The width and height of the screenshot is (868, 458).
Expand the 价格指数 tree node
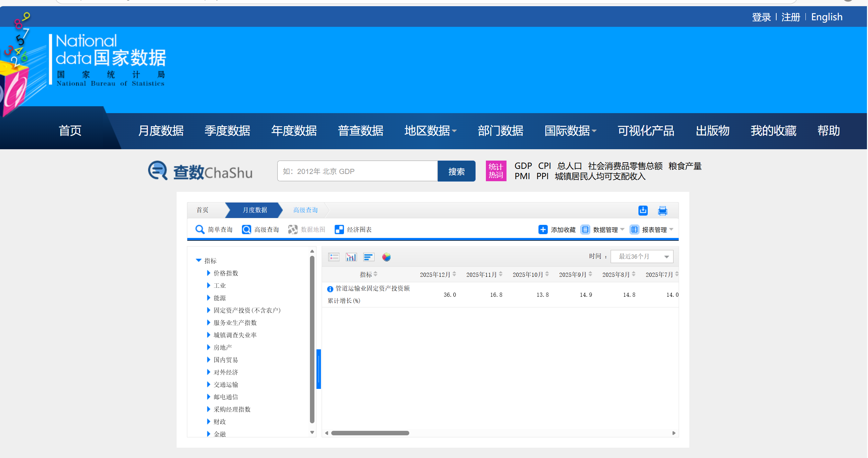tap(208, 273)
